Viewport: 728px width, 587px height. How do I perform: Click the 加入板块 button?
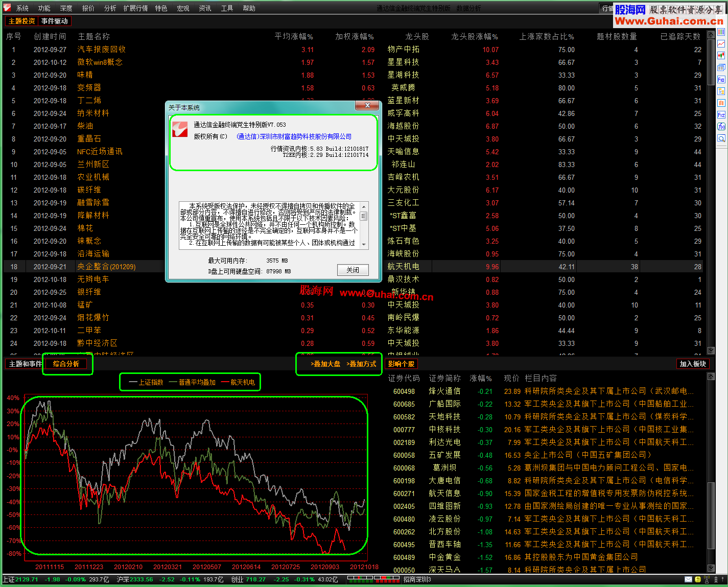[693, 364]
